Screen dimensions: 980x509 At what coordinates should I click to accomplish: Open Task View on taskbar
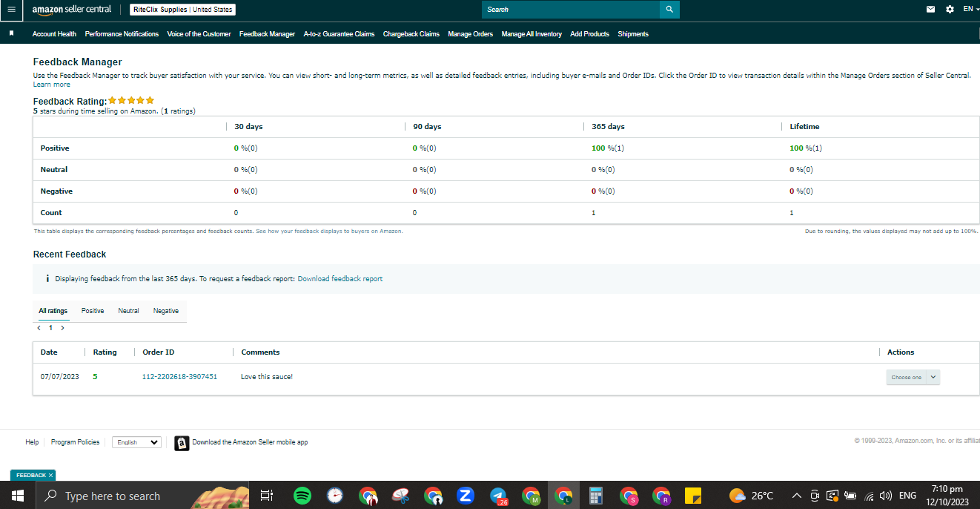267,496
